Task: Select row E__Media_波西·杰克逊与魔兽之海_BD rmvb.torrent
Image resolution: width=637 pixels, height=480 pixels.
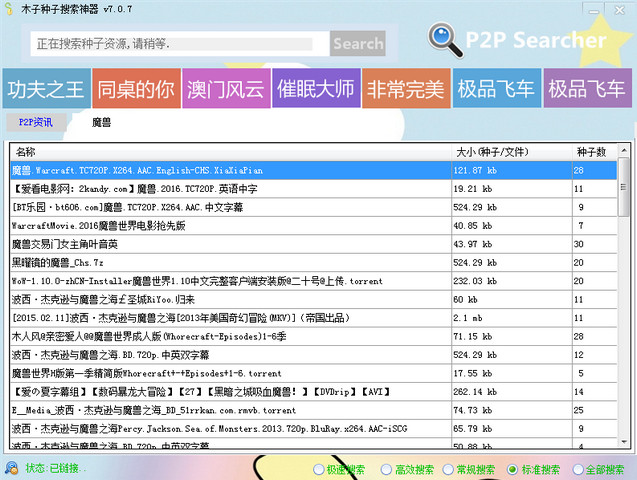Action: 313,410
